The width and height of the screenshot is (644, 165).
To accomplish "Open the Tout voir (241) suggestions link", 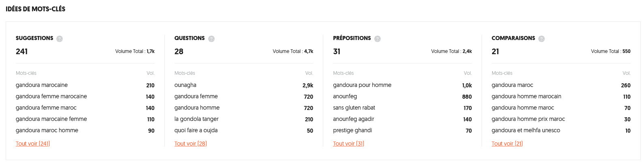I will tap(33, 144).
